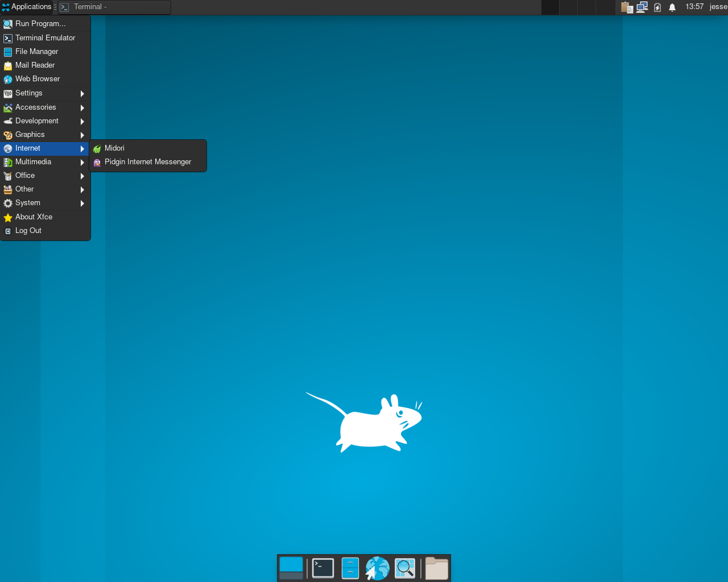Screen dimensions: 728x582
Task: Open the clipboard manager tray icon
Action: pyautogui.click(x=627, y=7)
